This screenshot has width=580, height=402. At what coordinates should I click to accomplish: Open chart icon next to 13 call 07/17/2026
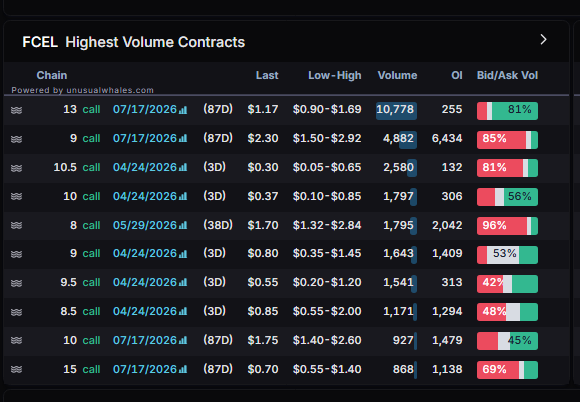[183, 110]
